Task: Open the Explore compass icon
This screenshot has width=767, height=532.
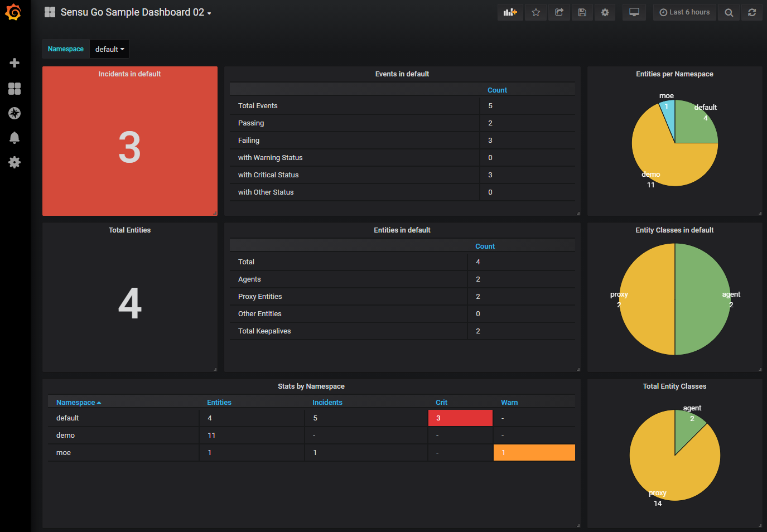Action: [x=15, y=113]
